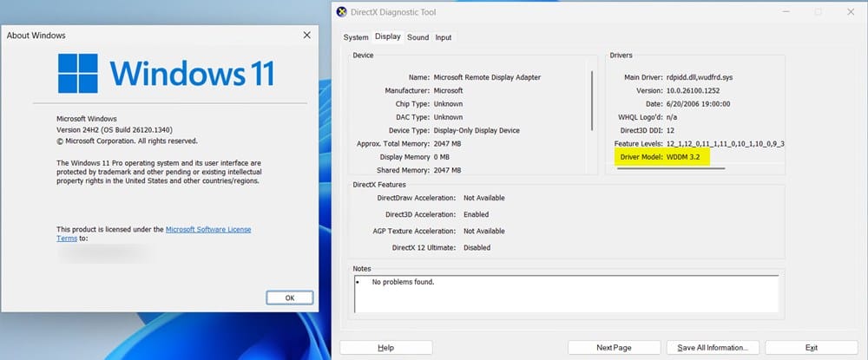Go to the Input tab

coord(444,37)
